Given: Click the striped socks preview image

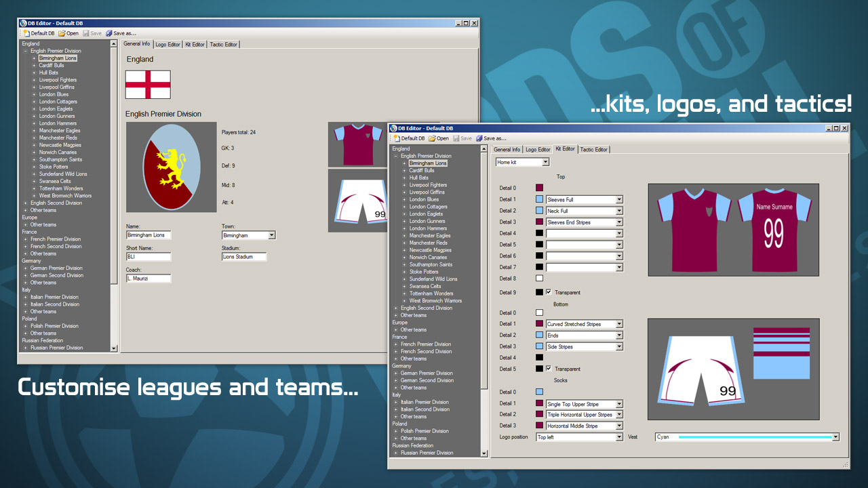Looking at the screenshot, I should 781,352.
